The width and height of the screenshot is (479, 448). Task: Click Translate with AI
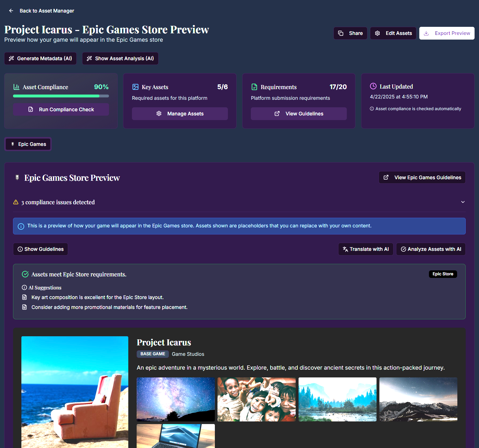coord(366,249)
